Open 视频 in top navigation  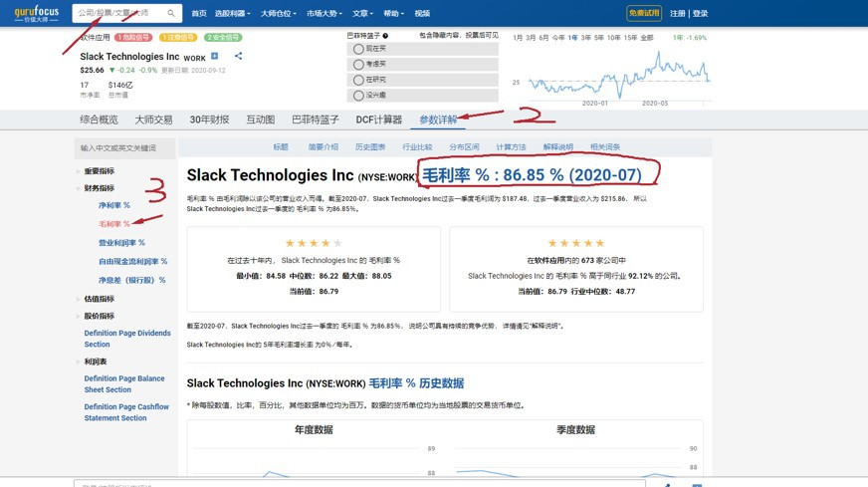point(422,13)
